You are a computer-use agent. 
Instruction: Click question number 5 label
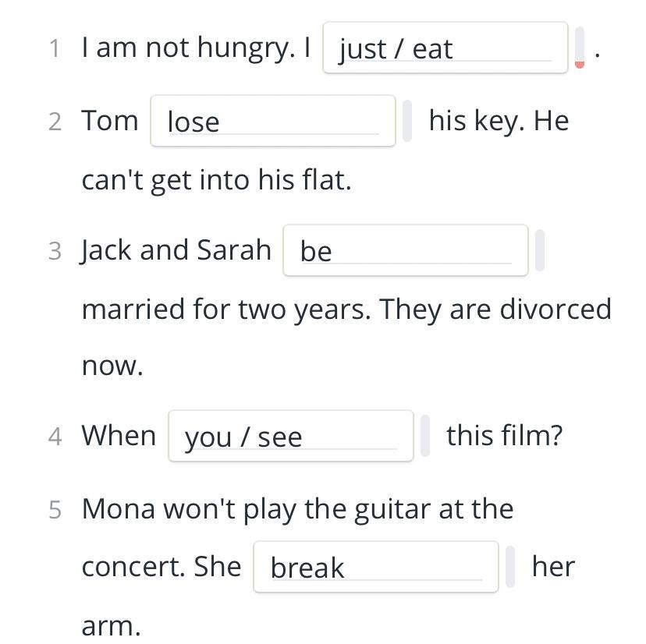pyautogui.click(x=54, y=510)
